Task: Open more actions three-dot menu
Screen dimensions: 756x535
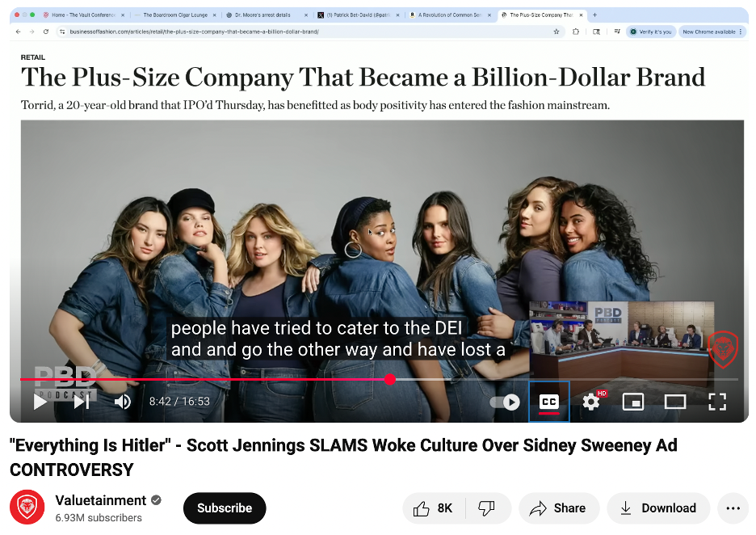Action: click(x=733, y=508)
